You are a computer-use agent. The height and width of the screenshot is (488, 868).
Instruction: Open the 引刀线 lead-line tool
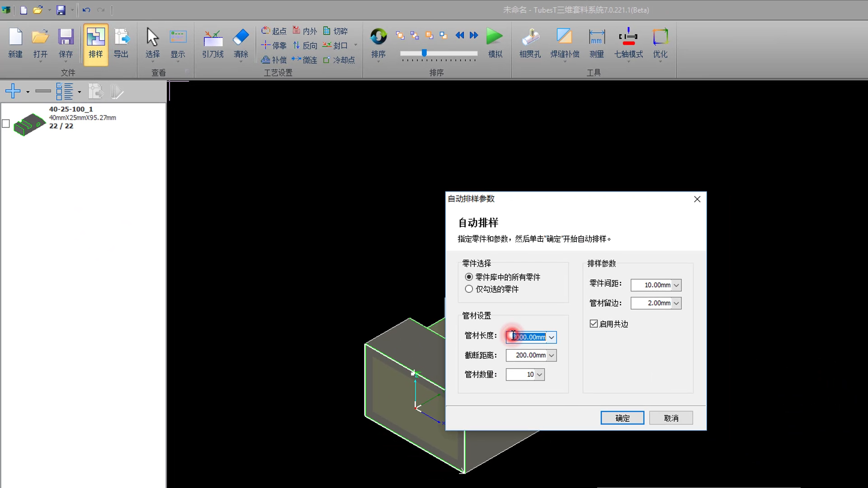tap(212, 44)
